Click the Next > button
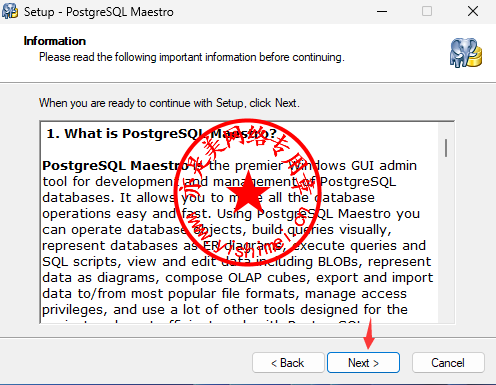Screen dimensions: 496x385 [x=363, y=362]
